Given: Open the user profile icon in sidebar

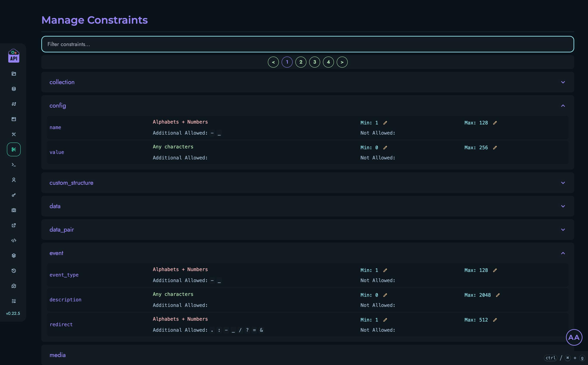Looking at the screenshot, I should [14, 180].
